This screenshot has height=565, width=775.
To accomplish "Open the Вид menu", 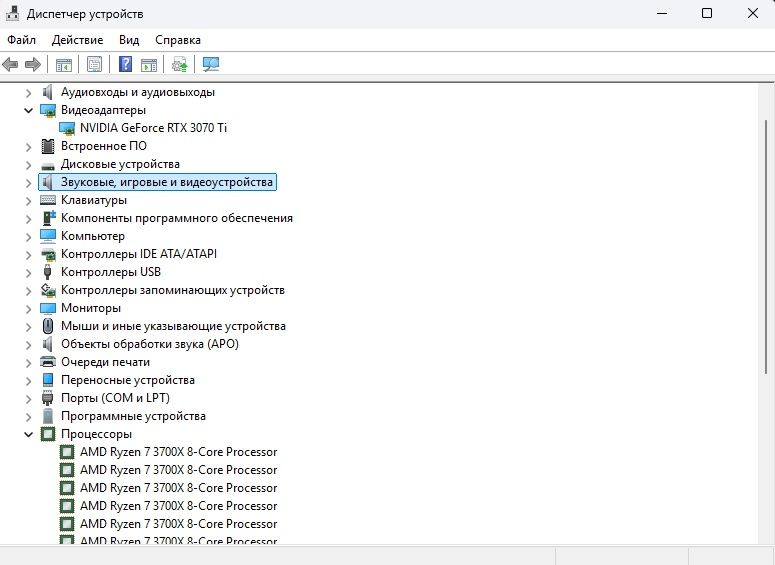I will click(129, 40).
